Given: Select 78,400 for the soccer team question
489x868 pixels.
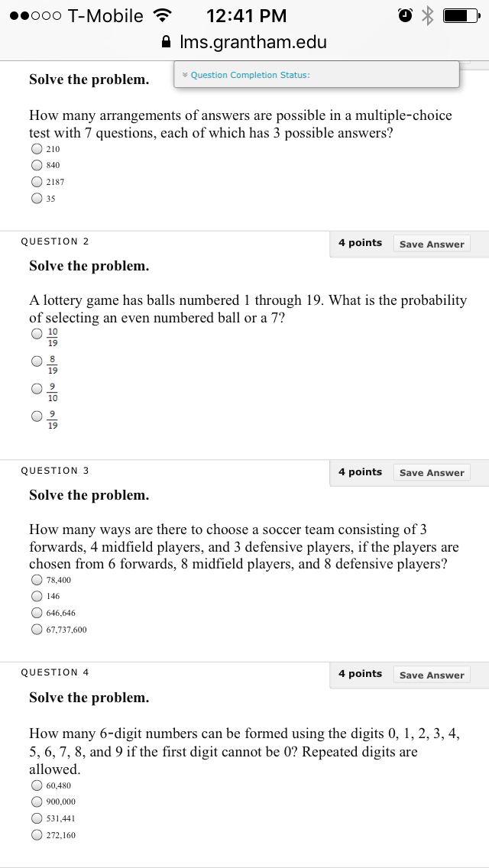Looking at the screenshot, I should 37,580.
